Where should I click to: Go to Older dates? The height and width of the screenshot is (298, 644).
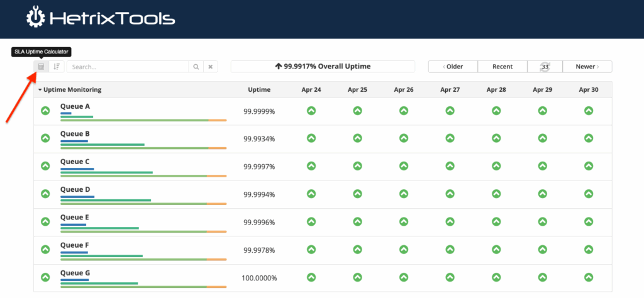(453, 67)
